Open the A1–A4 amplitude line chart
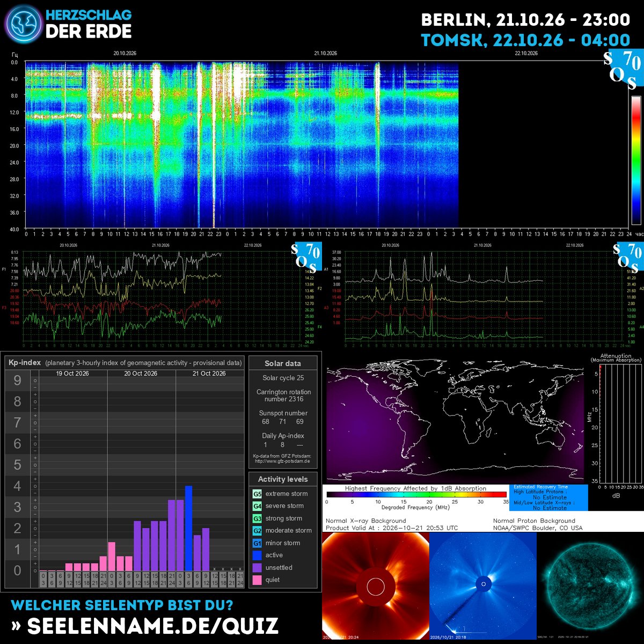Image resolution: width=644 pixels, height=644 pixels. (483, 295)
